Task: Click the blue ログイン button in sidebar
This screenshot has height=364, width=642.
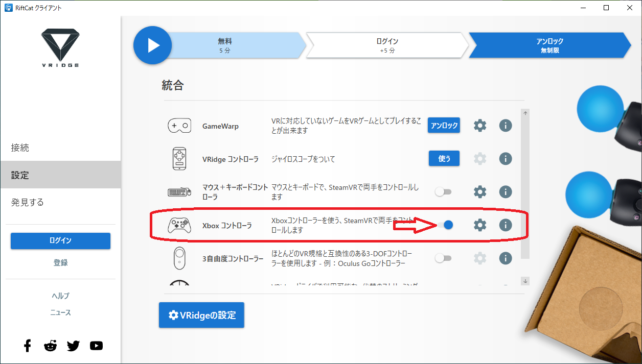Action: point(60,241)
